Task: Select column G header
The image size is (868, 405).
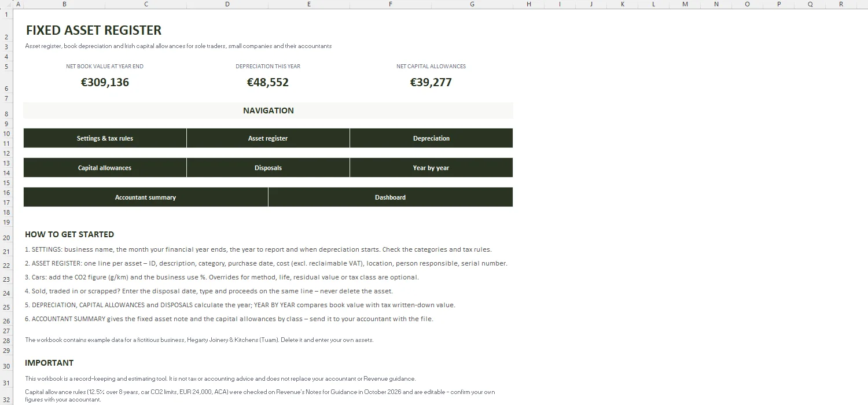Action: point(472,4)
